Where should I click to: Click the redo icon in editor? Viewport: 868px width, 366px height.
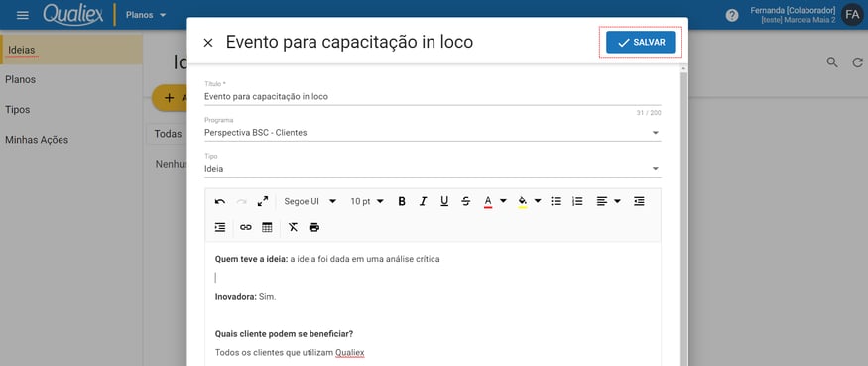coord(241,201)
